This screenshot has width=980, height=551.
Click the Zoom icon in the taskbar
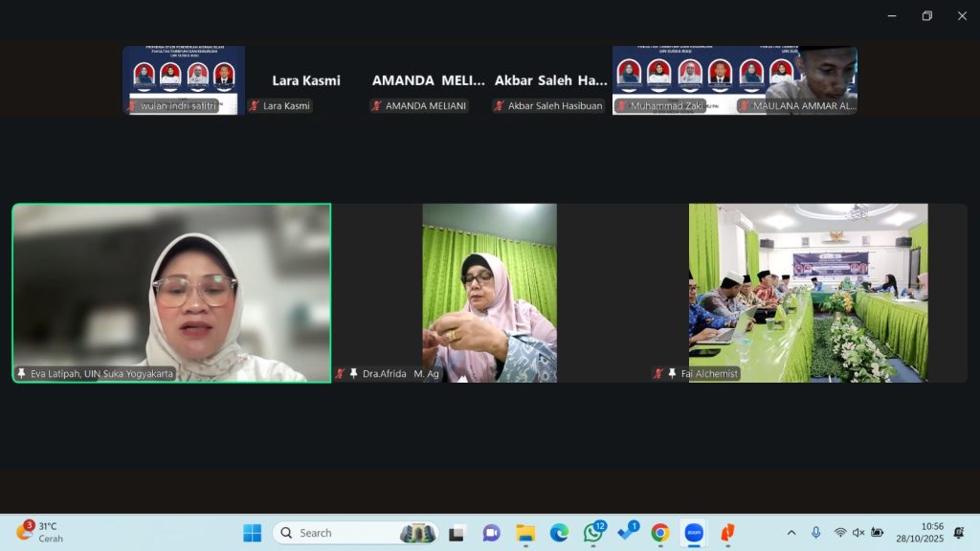tap(693, 533)
